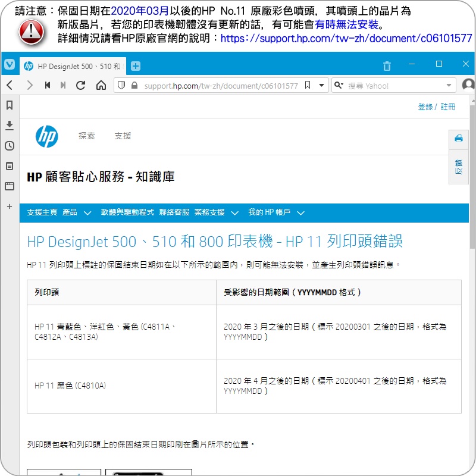
Task: Open the closed tabs trash icon
Action: pos(387,65)
